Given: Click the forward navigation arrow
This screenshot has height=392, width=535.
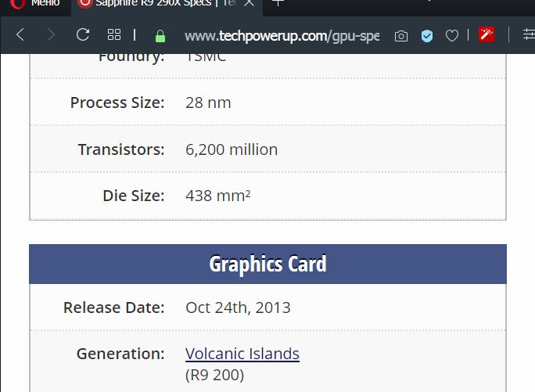Looking at the screenshot, I should pos(51,35).
